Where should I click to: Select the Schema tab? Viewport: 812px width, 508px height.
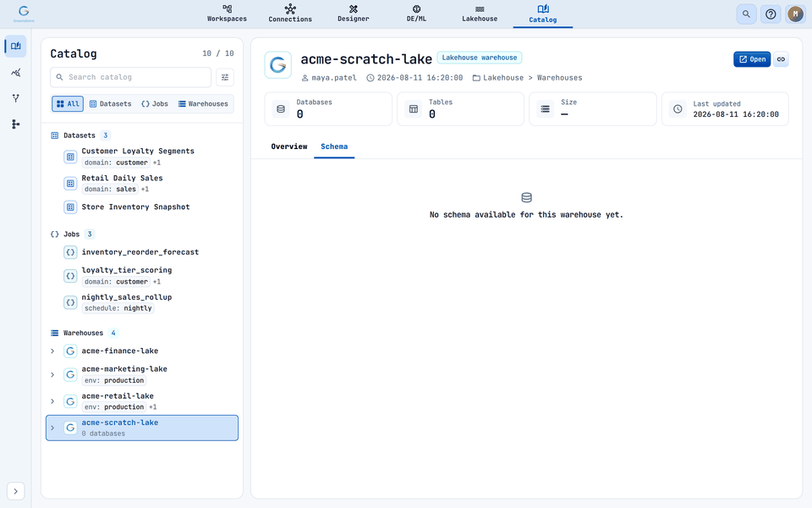334,146
